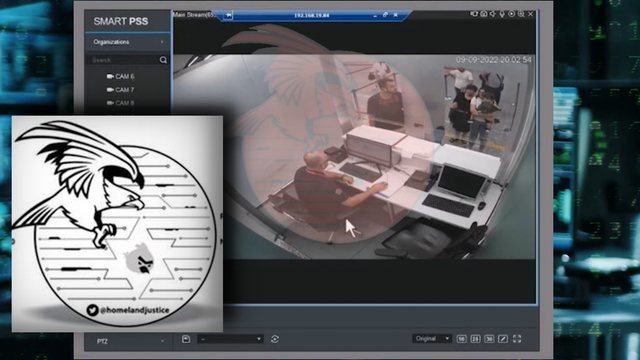Click the 192.168.19.84 title text
The image size is (640, 360).
pyautogui.click(x=311, y=16)
